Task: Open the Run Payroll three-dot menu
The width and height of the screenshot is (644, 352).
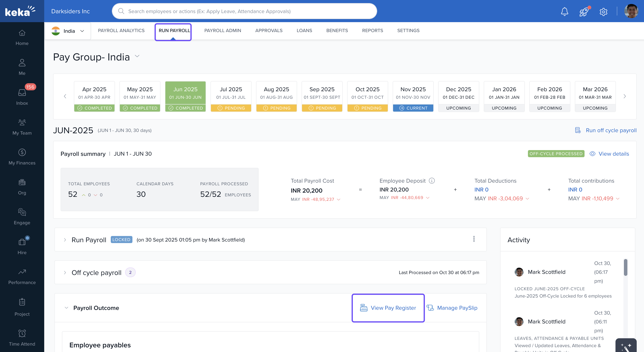Action: pyautogui.click(x=474, y=239)
